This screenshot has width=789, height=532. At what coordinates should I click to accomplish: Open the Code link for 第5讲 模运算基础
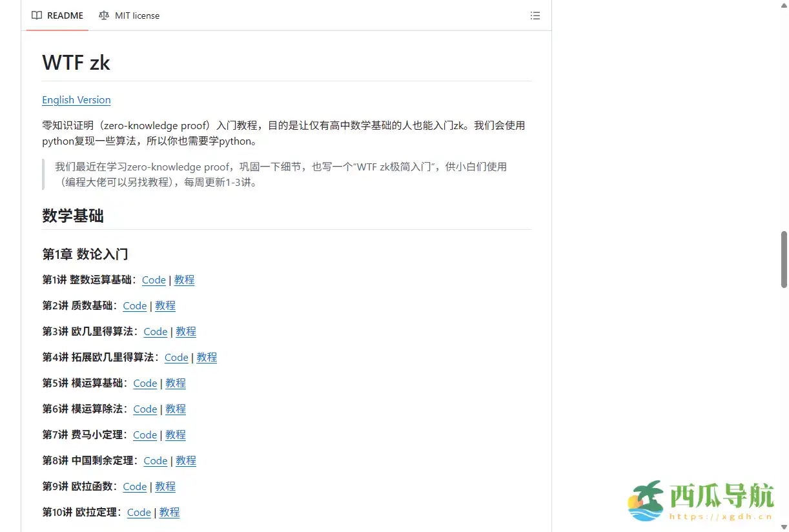145,383
